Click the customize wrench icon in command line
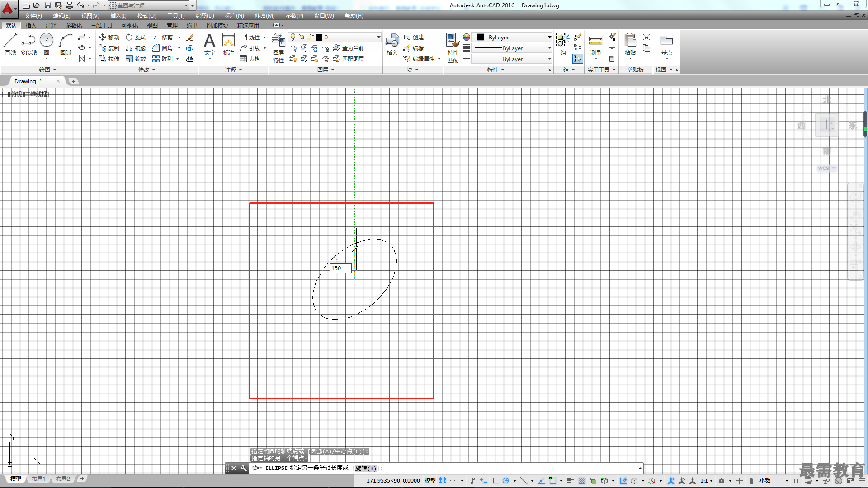This screenshot has height=488, width=868. pyautogui.click(x=244, y=468)
